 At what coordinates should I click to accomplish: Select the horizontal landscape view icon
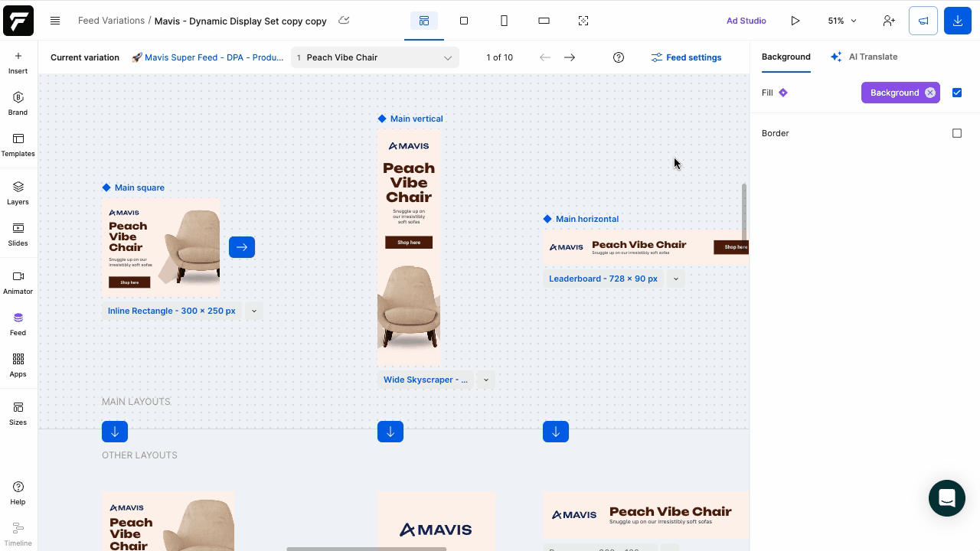click(x=544, y=21)
